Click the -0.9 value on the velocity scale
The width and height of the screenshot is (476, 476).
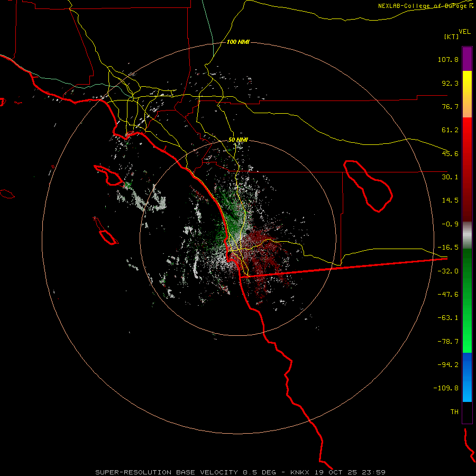(450, 224)
